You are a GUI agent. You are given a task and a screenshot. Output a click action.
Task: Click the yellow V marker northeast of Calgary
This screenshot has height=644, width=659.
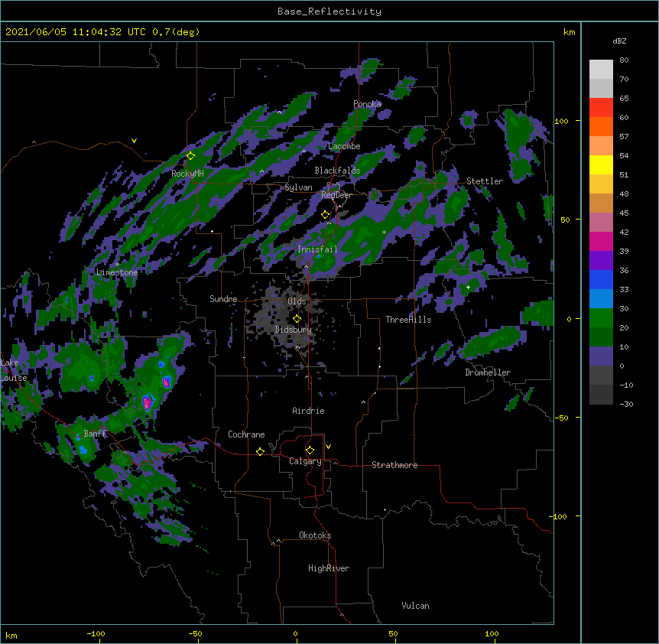[x=328, y=447]
